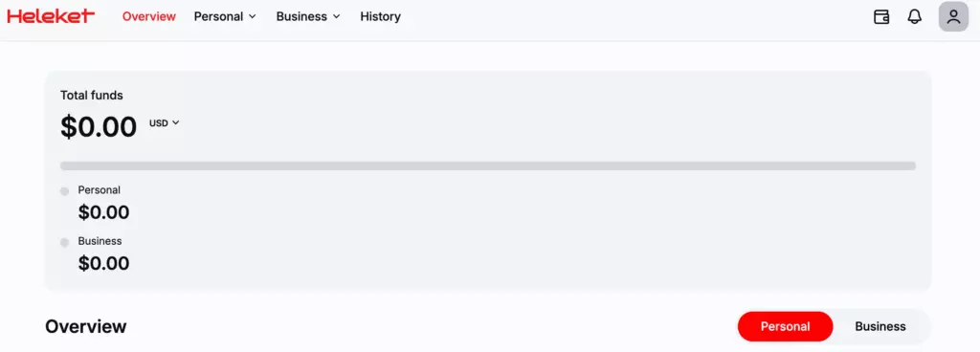Image resolution: width=980 pixels, height=352 pixels.
Task: Click the Business gray dot indicator
Action: pos(64,242)
